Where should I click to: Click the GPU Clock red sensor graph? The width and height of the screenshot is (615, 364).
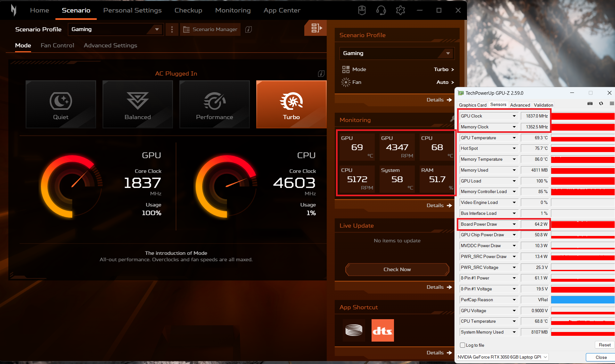click(583, 116)
